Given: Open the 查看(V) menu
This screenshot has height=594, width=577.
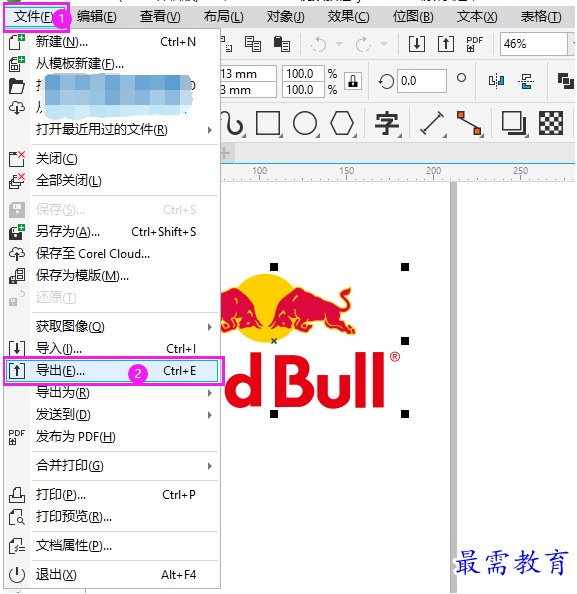Looking at the screenshot, I should (160, 17).
